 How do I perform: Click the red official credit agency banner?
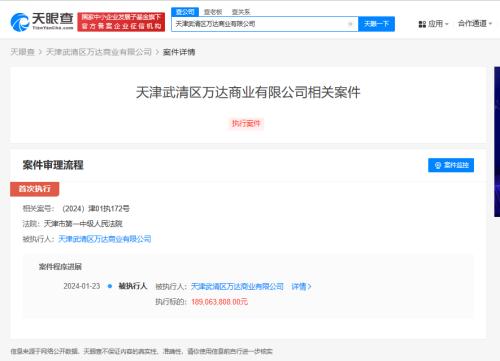point(121,22)
